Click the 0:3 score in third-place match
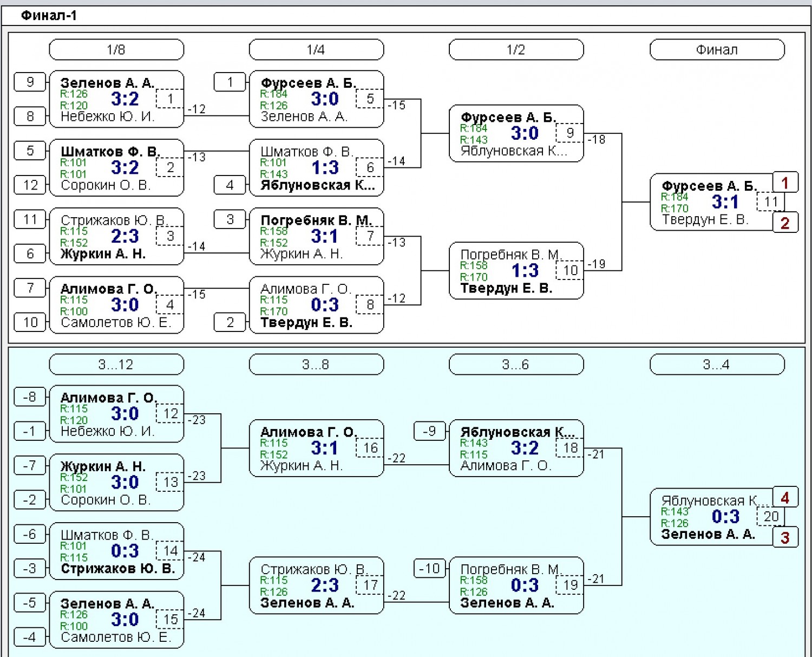 [x=725, y=517]
